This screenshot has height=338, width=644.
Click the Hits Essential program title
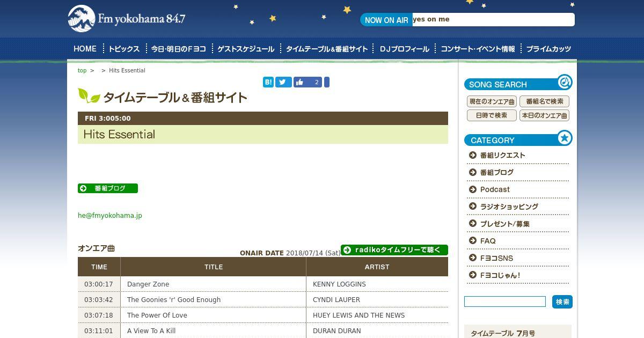pyautogui.click(x=119, y=134)
